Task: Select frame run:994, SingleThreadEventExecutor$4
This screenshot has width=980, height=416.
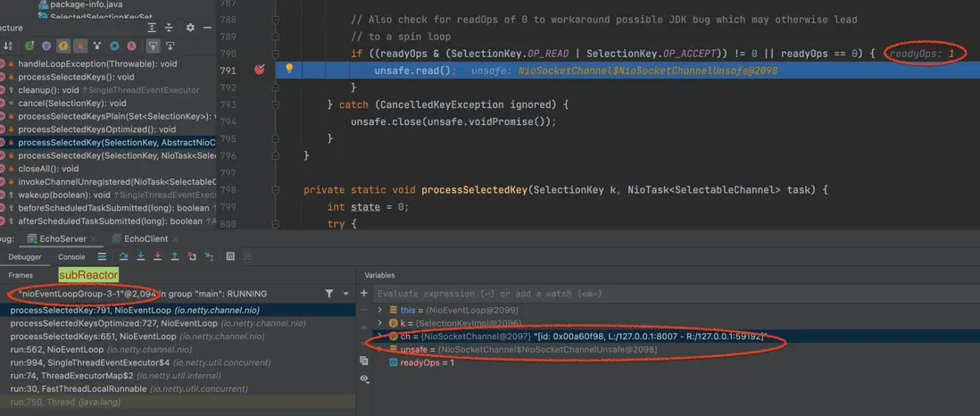Action: click(x=178, y=362)
